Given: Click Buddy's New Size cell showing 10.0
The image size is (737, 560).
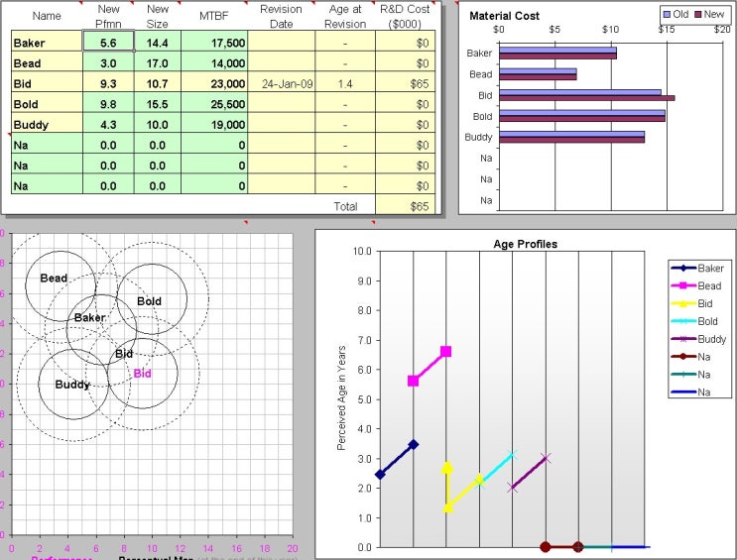Looking at the screenshot, I should [158, 125].
